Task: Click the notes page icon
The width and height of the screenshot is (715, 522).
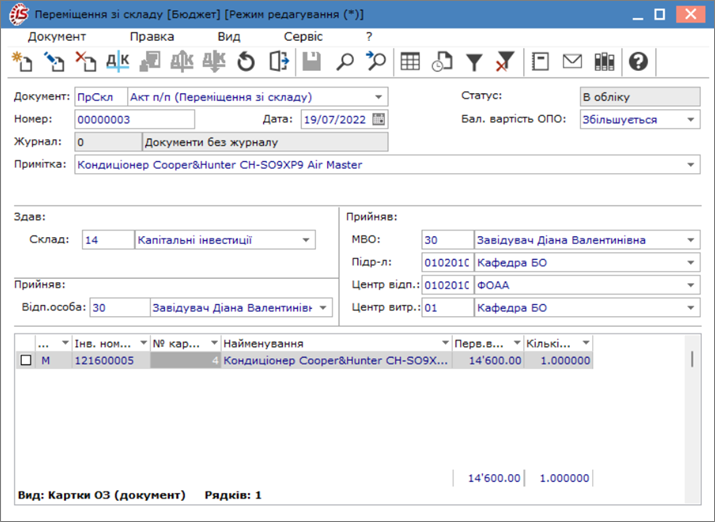Action: pyautogui.click(x=540, y=62)
